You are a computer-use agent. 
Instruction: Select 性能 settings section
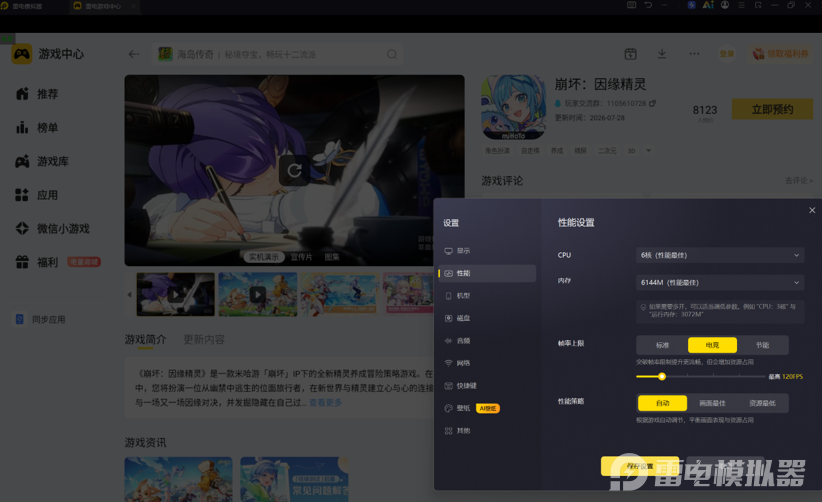point(487,273)
